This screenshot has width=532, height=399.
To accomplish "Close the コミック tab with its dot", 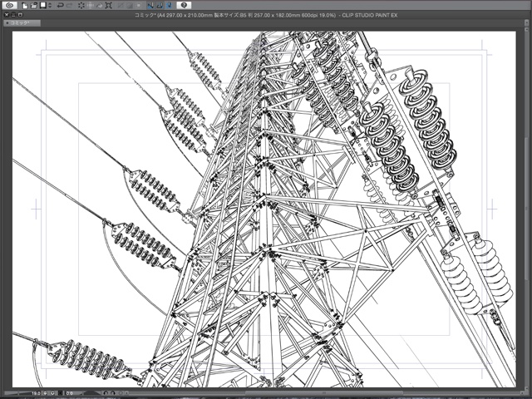I will (7, 24).
